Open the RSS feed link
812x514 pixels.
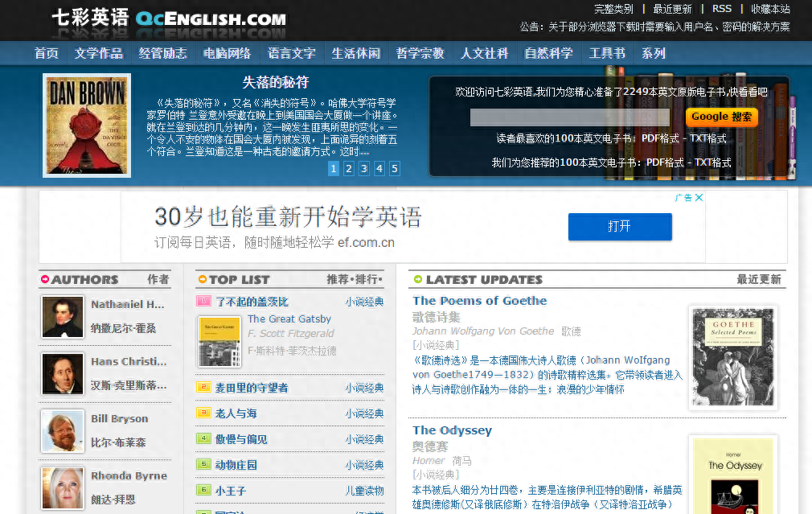tap(722, 9)
